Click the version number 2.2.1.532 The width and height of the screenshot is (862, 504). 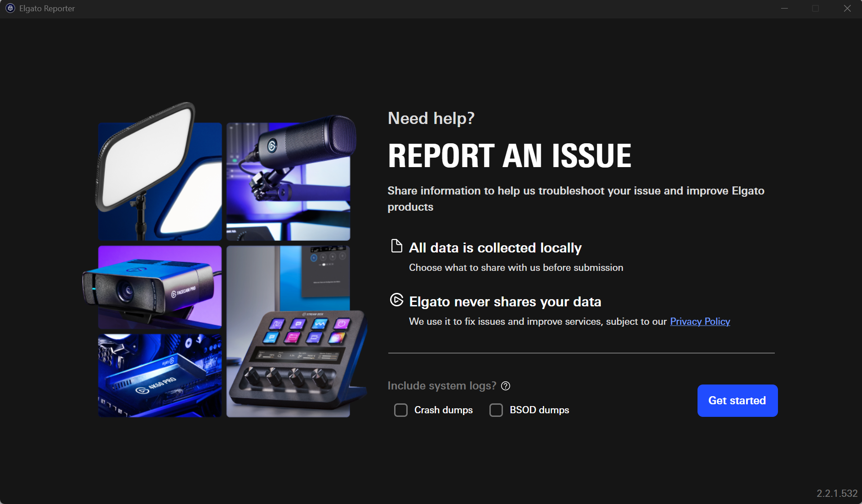pyautogui.click(x=838, y=493)
